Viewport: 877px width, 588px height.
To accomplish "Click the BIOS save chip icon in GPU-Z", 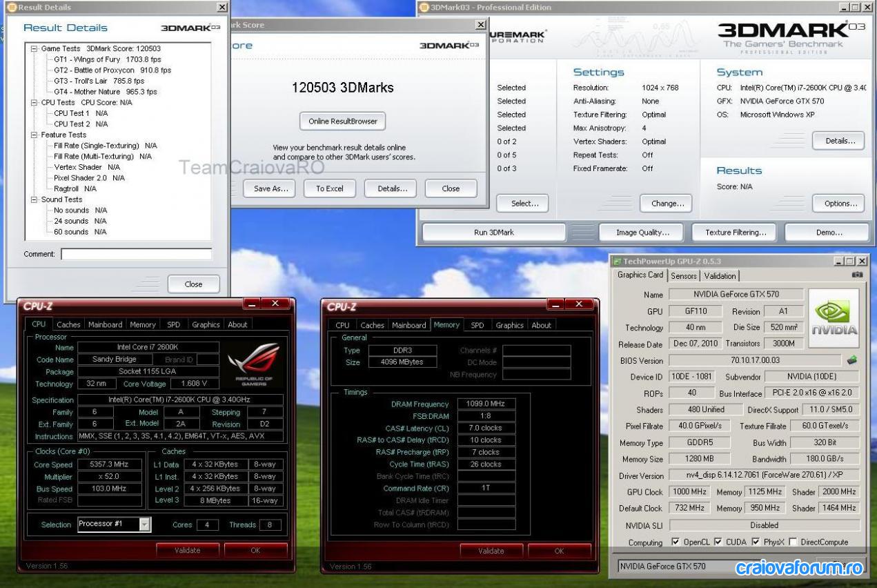I will point(852,360).
